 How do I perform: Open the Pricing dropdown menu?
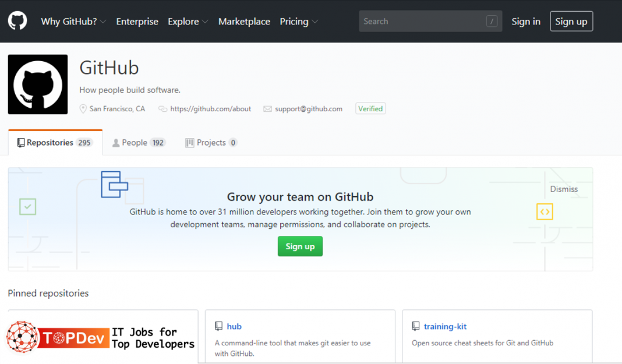click(x=299, y=22)
